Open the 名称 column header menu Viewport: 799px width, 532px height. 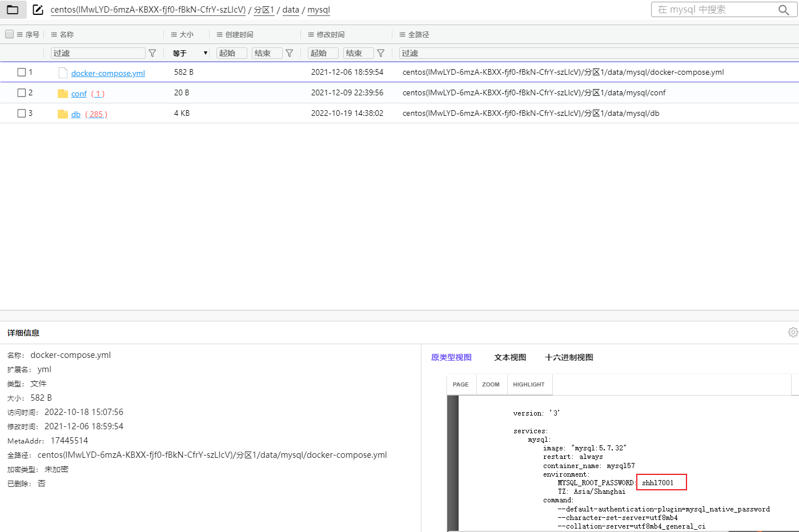(54, 35)
